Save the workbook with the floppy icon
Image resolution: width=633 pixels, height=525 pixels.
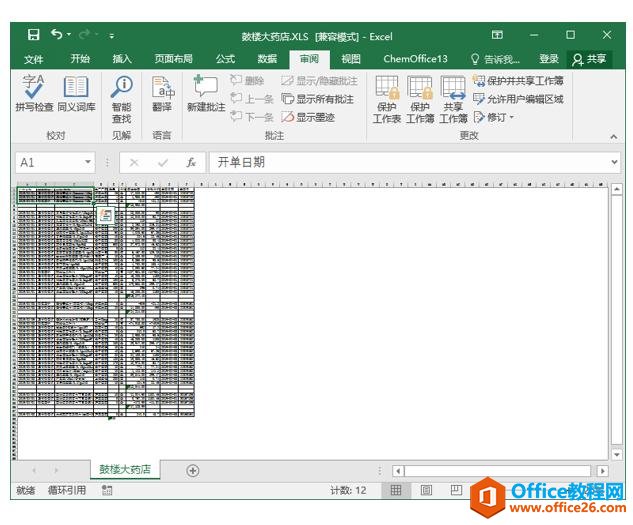pyautogui.click(x=34, y=35)
